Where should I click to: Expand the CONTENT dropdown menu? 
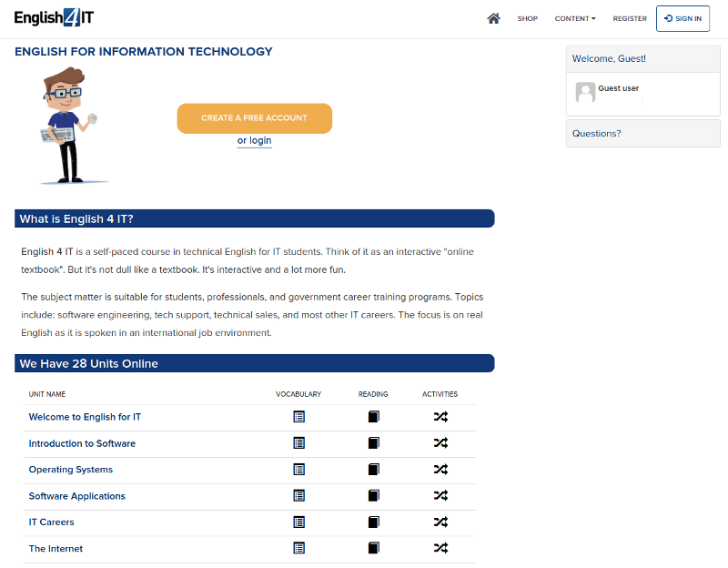tap(575, 18)
